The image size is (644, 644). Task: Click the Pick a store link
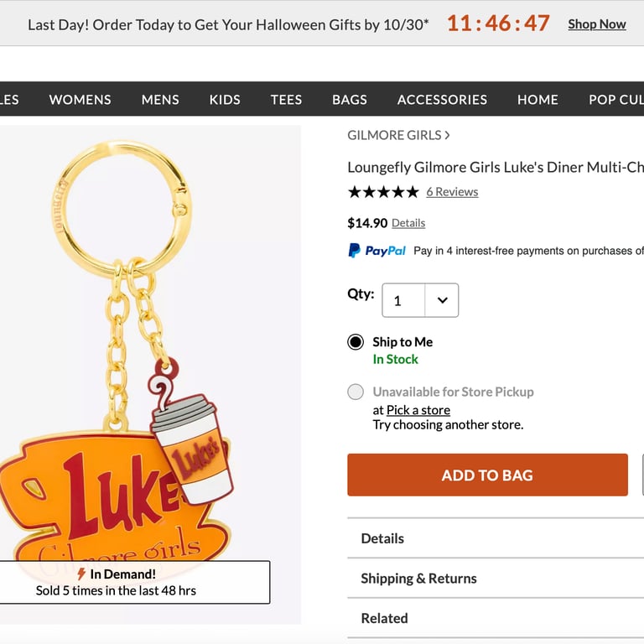pos(418,410)
